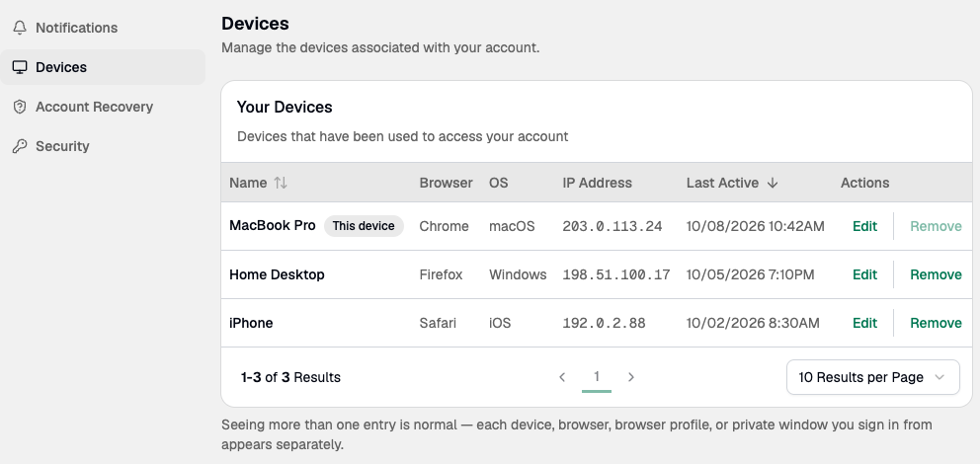Viewport: 980px width, 464px height.
Task: Click the Your Devices card heading
Action: click(285, 107)
